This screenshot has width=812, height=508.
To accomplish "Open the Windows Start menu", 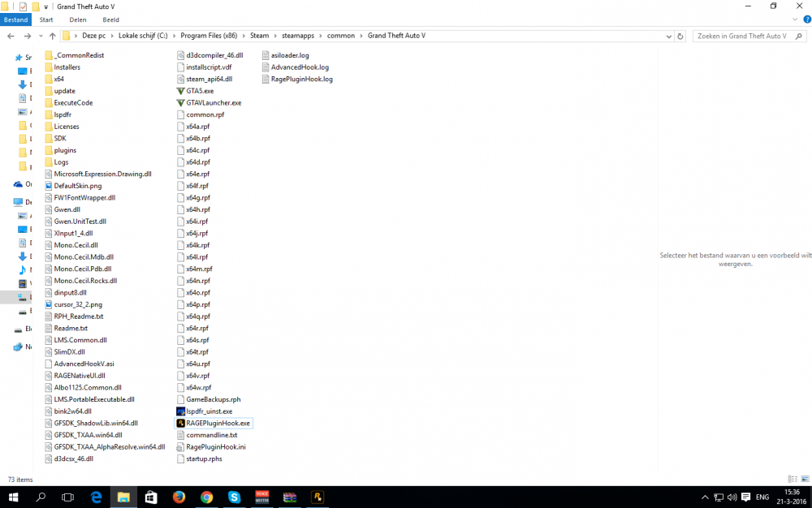I will 14,497.
